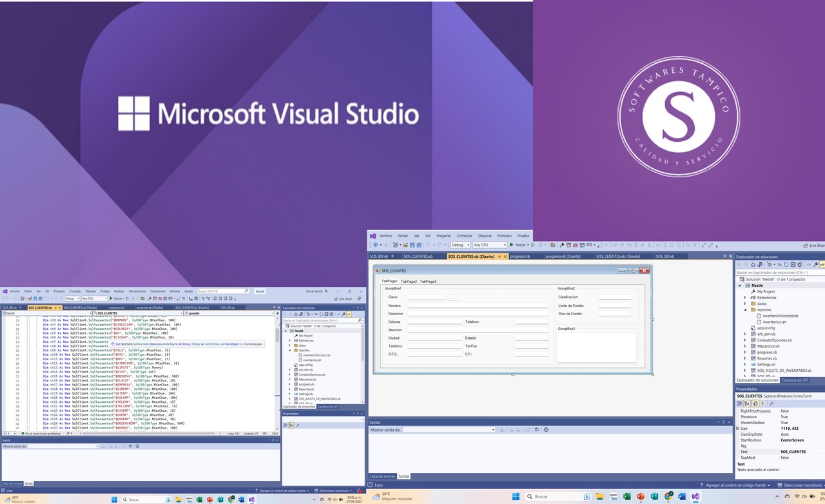
Task: Show Events lightning icon in Propiedades toolbar
Action: click(x=762, y=403)
